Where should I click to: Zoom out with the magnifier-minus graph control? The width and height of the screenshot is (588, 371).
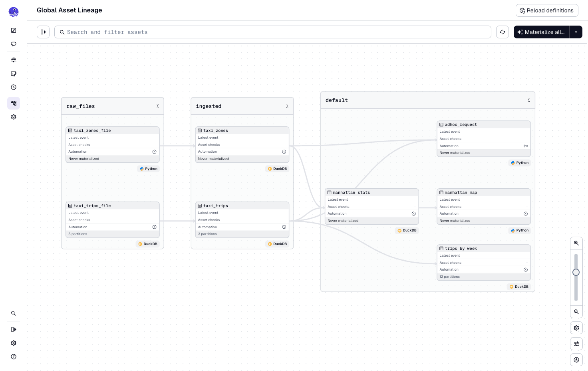pos(576,312)
